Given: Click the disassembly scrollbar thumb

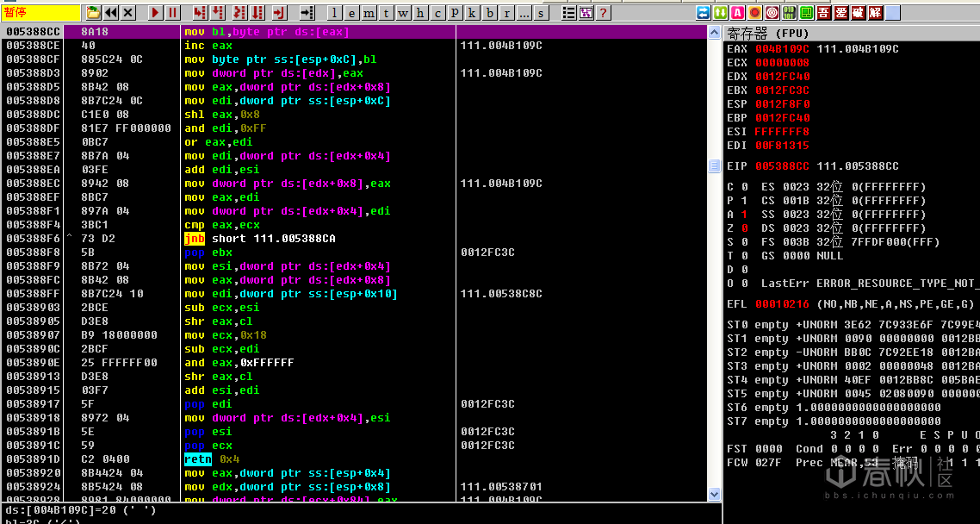Looking at the screenshot, I should click(715, 165).
